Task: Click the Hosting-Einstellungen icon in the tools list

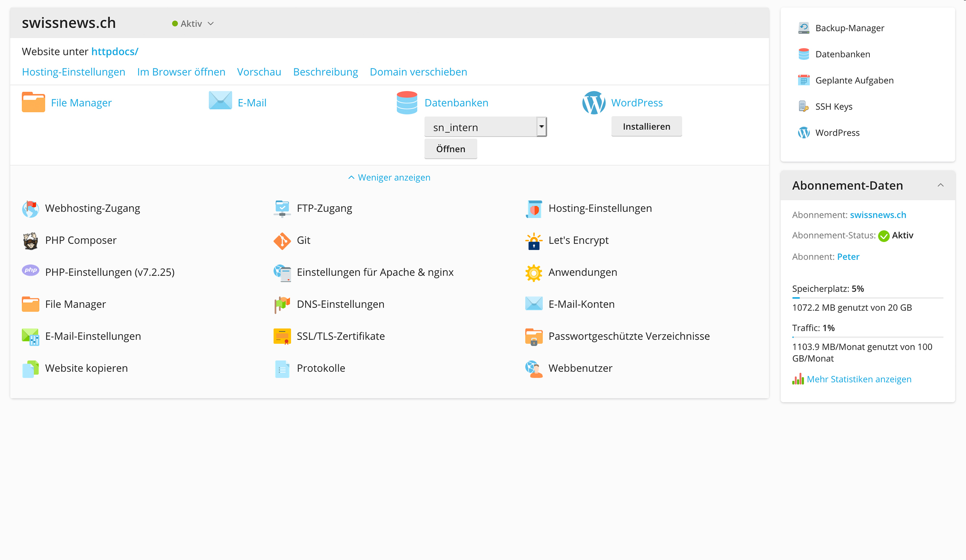Action: (534, 209)
